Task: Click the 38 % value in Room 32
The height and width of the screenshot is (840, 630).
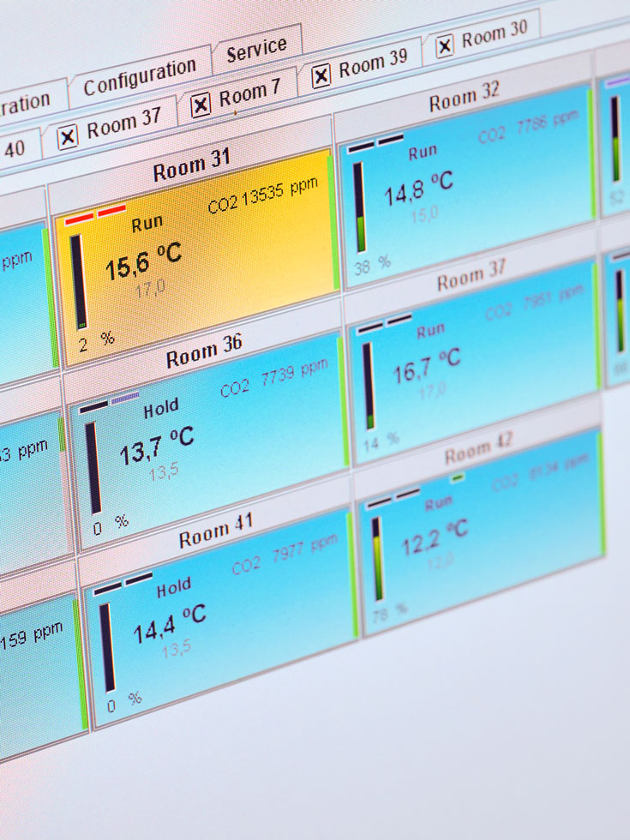Action: [x=372, y=265]
